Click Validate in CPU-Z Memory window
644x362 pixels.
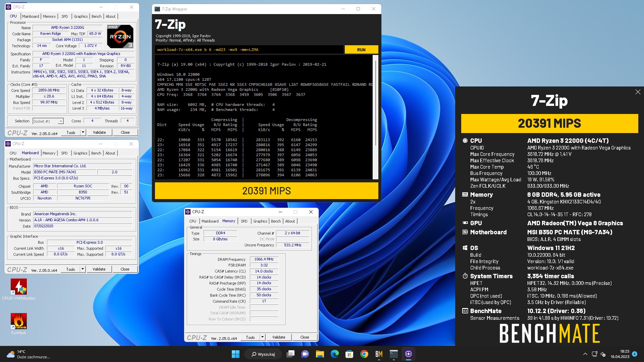click(x=279, y=337)
